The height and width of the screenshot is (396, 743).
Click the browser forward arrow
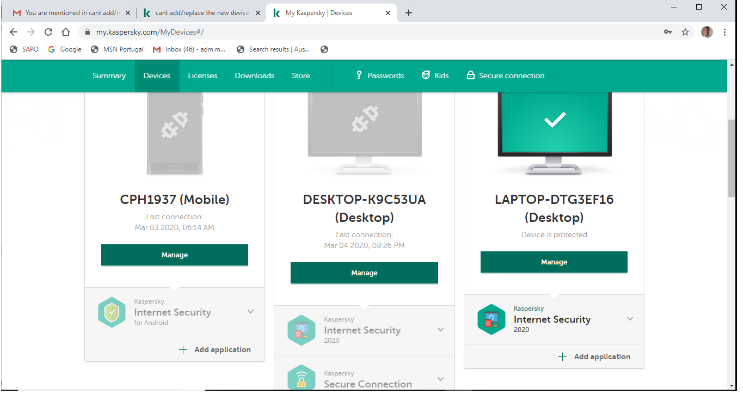click(31, 32)
